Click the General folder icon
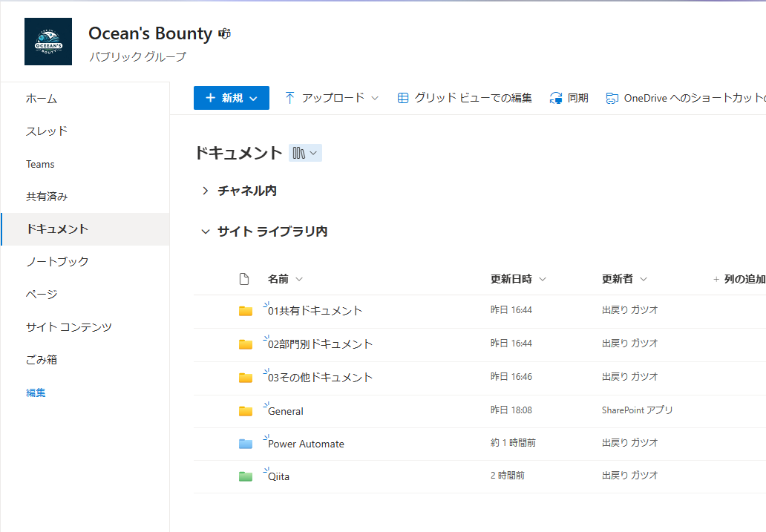This screenshot has width=766, height=532. [x=246, y=411]
